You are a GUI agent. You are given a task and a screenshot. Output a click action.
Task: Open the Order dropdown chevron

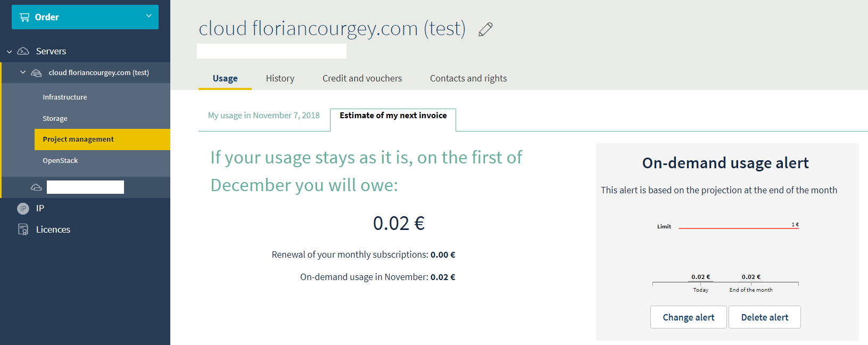coord(149,16)
